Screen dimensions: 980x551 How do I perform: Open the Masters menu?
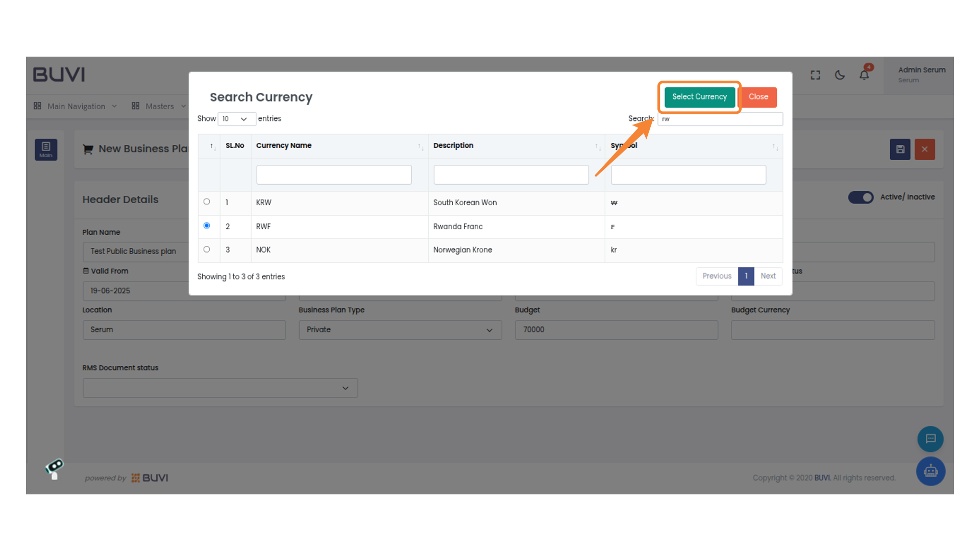[159, 106]
